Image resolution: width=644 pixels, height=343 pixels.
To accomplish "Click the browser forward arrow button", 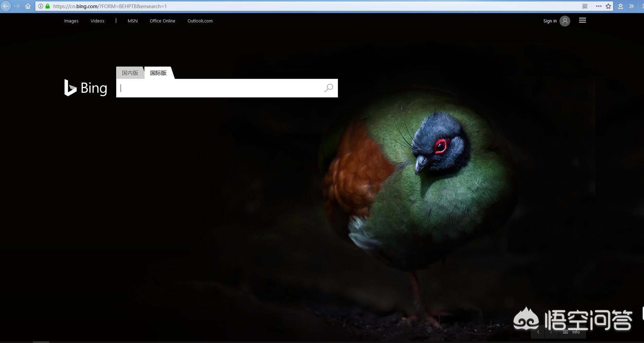I will click(17, 6).
